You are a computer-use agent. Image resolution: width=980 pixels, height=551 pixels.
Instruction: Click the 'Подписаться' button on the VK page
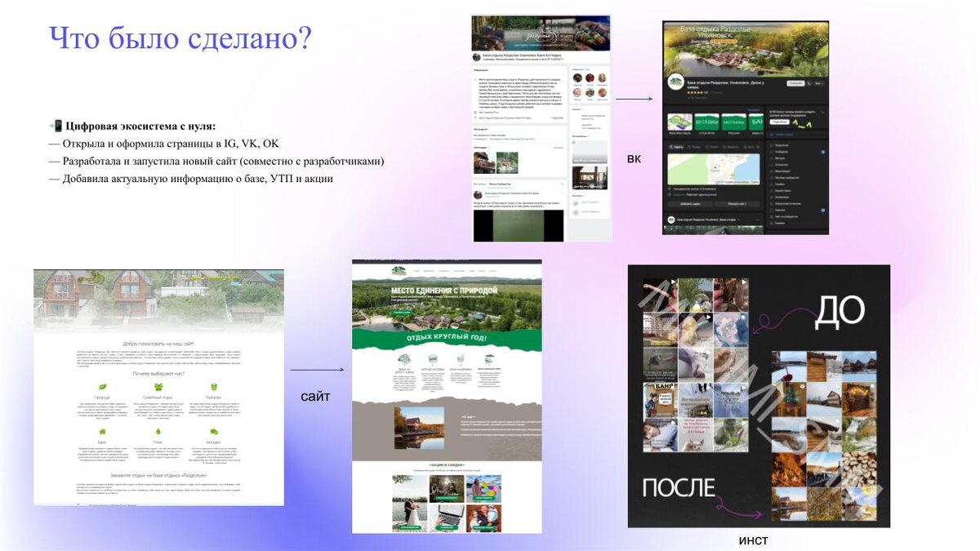pos(795,83)
